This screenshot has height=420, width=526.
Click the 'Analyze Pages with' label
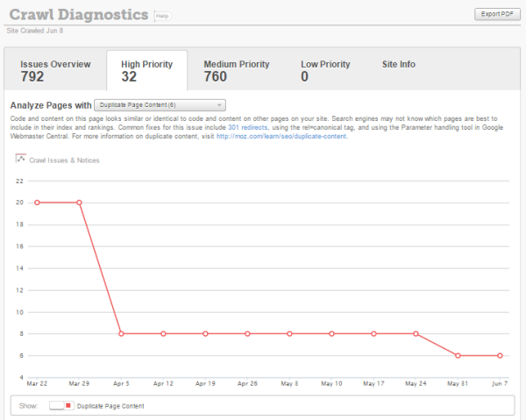pos(51,105)
